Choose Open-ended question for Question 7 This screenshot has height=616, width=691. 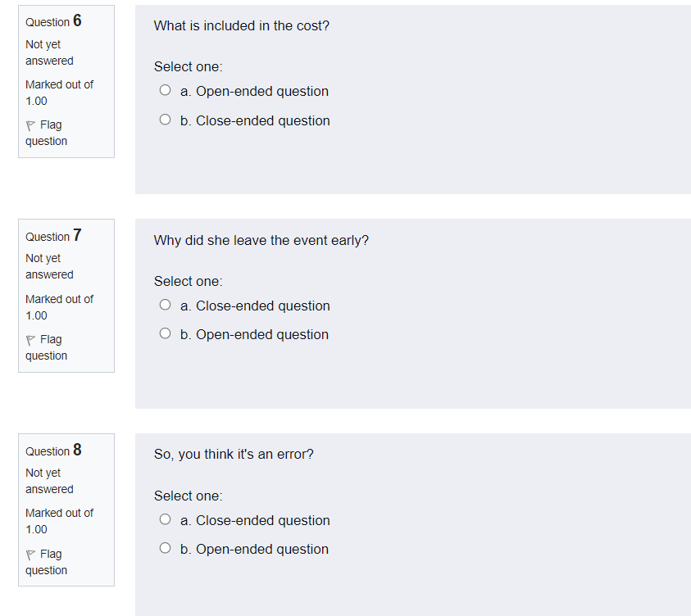[165, 333]
